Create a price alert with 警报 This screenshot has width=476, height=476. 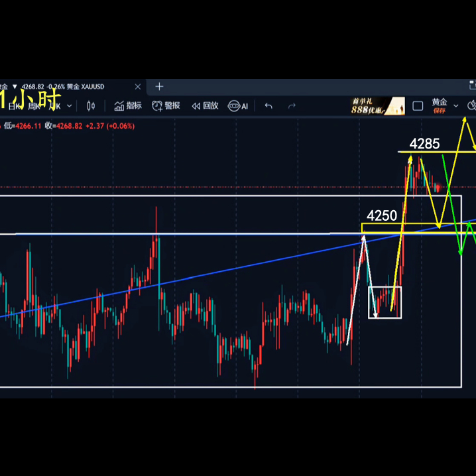(x=166, y=106)
